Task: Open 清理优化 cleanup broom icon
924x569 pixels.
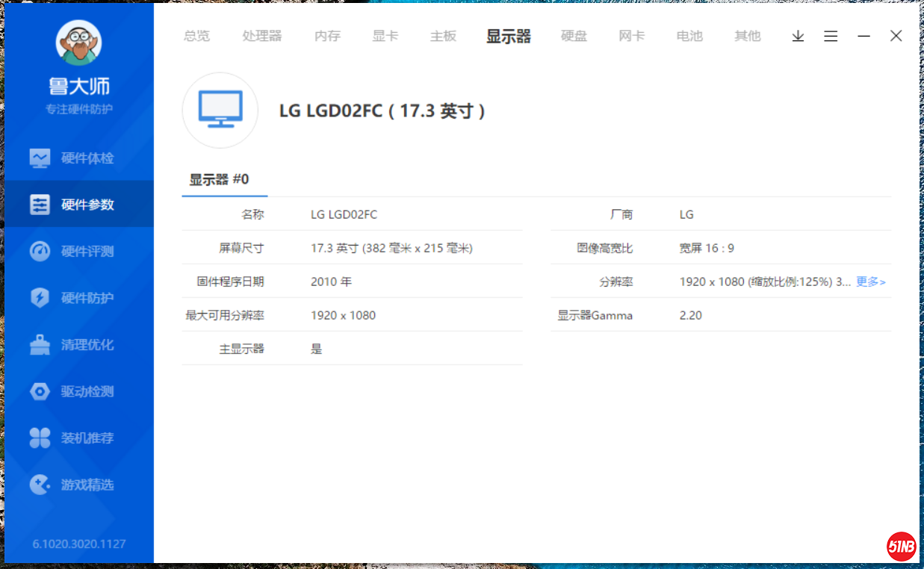Action: tap(40, 345)
